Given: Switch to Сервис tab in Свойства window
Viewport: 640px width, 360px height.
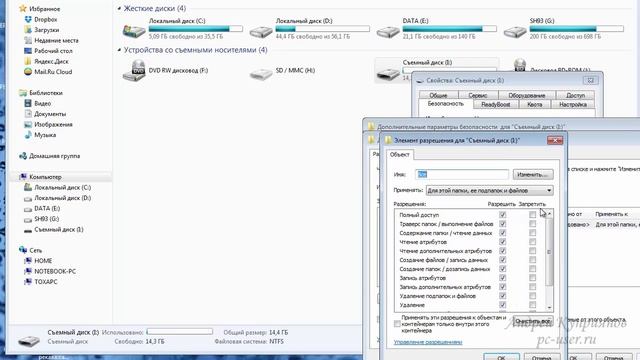Looking at the screenshot, I should [x=478, y=95].
